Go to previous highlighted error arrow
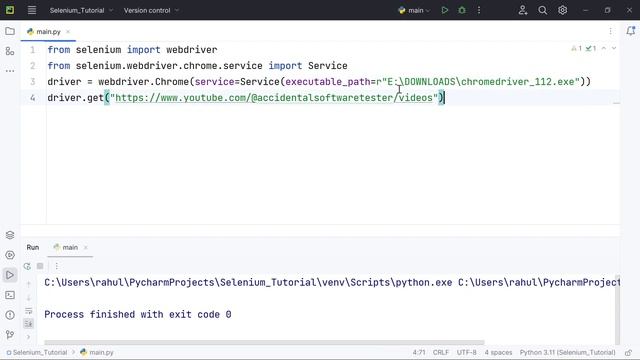 point(604,48)
